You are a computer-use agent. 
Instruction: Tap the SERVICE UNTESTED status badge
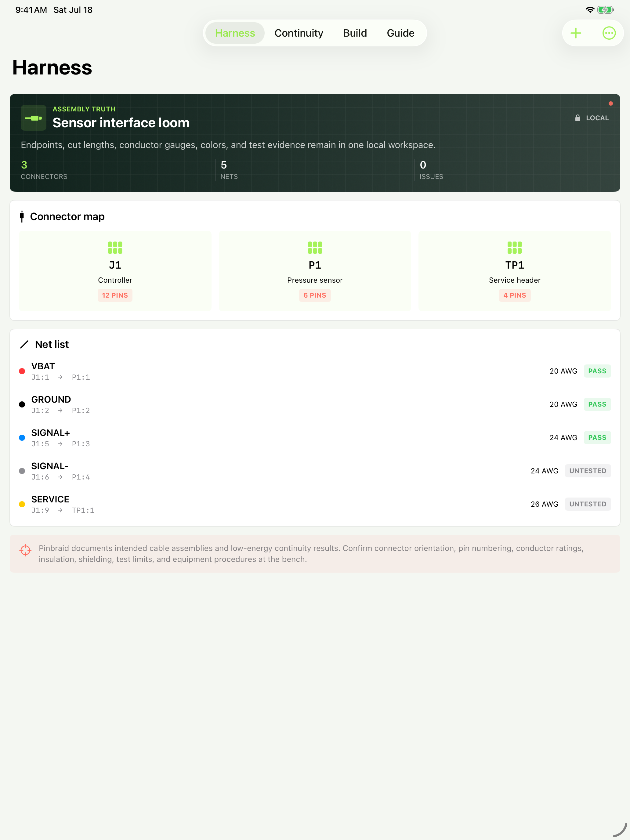coord(588,504)
